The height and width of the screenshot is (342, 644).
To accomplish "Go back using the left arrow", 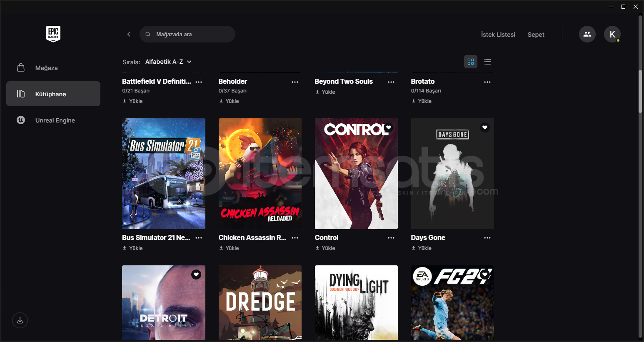I will point(129,34).
